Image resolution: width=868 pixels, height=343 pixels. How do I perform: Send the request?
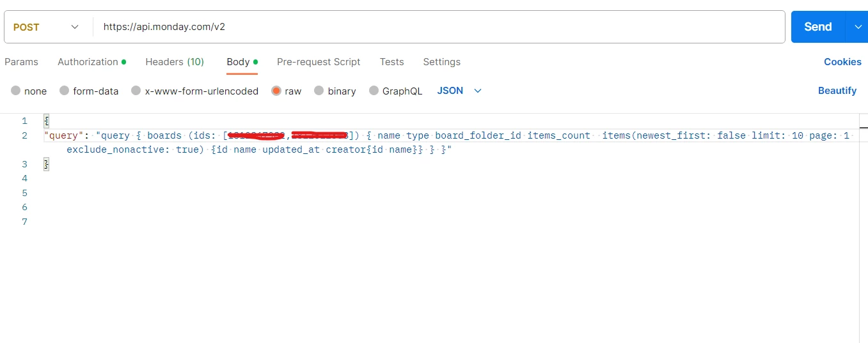coord(818,27)
